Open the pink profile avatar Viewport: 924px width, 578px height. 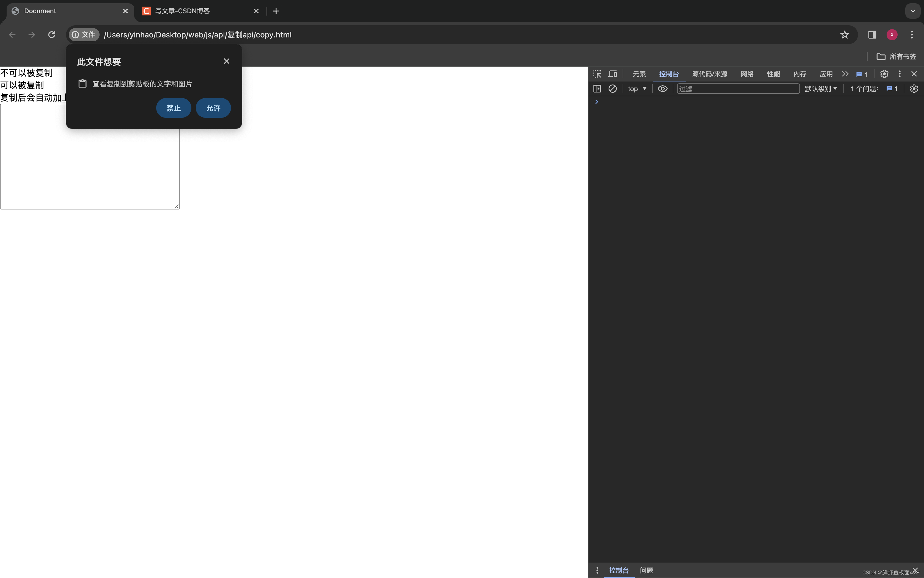tap(892, 35)
